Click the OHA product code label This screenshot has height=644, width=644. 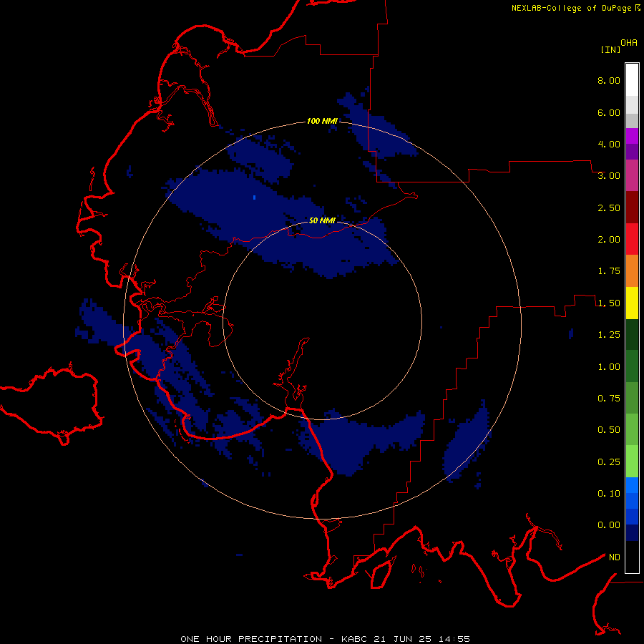point(629,42)
